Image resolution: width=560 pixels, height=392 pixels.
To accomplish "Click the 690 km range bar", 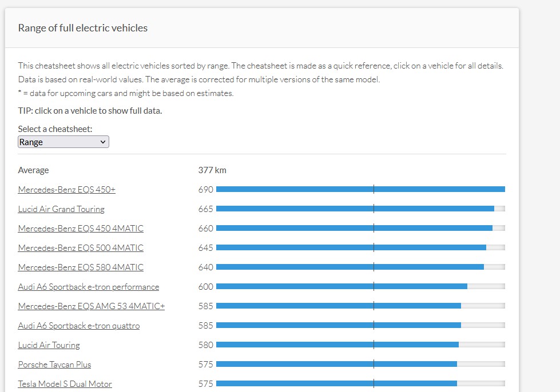I will [x=360, y=189].
